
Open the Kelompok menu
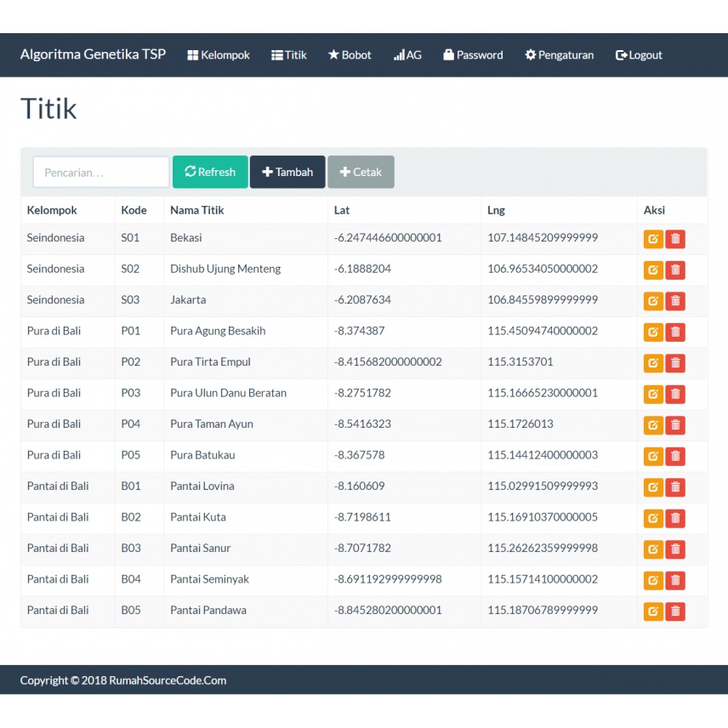[x=219, y=55]
